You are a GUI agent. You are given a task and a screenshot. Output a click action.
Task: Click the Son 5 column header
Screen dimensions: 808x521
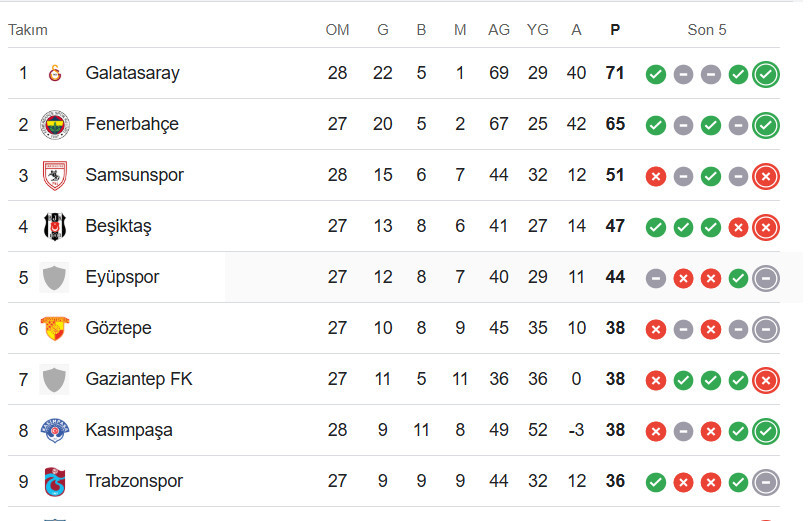pyautogui.click(x=706, y=30)
